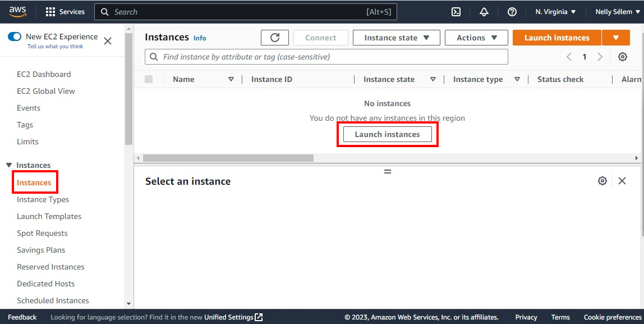Screen dimensions: 644x324
Task: Open the Help menu via question mark icon
Action: (x=512, y=11)
